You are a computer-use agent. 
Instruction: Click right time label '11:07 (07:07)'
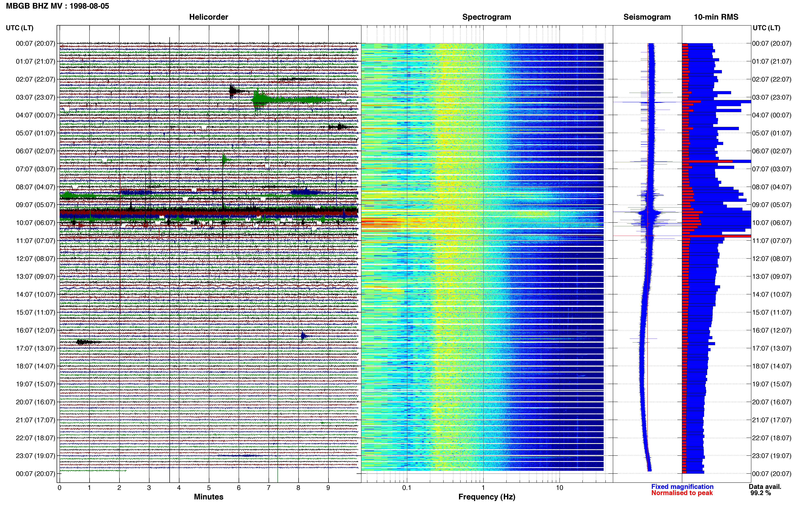pyautogui.click(x=771, y=241)
